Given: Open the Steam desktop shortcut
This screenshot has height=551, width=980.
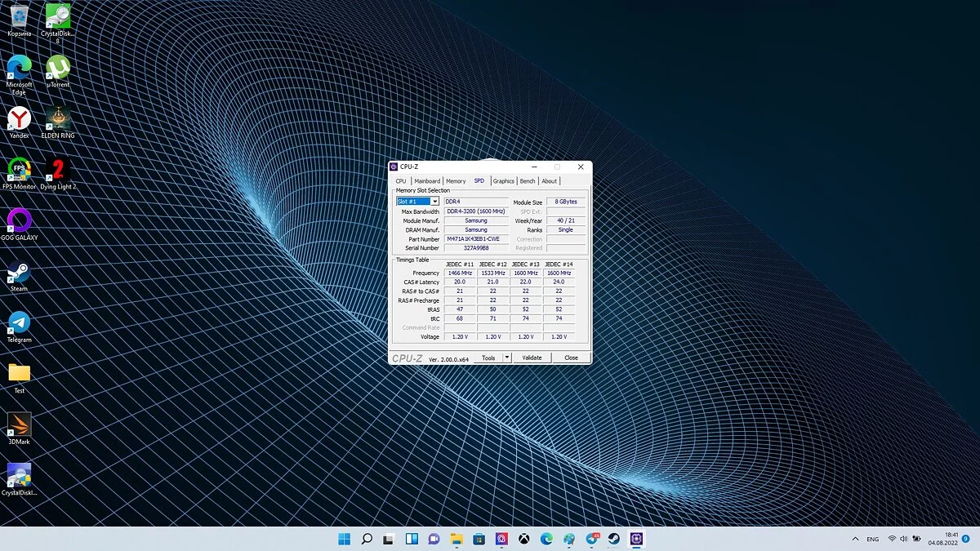Looking at the screenshot, I should coord(19,273).
